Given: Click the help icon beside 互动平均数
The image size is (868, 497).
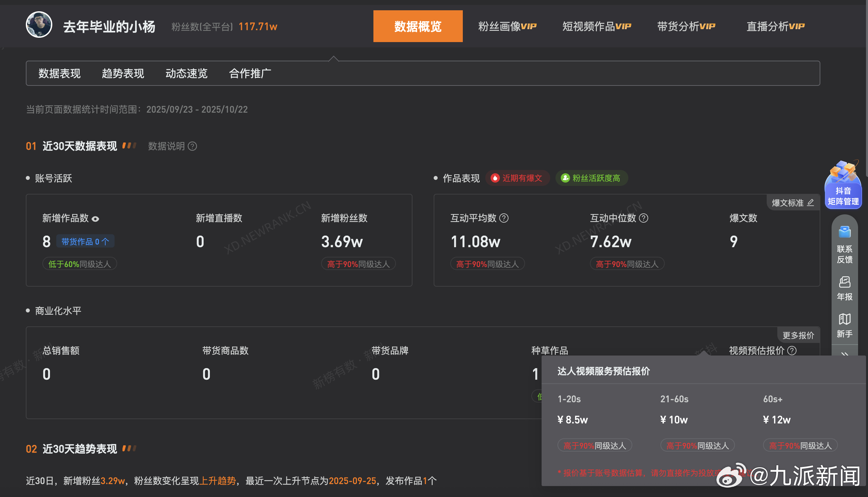Looking at the screenshot, I should pyautogui.click(x=504, y=218).
